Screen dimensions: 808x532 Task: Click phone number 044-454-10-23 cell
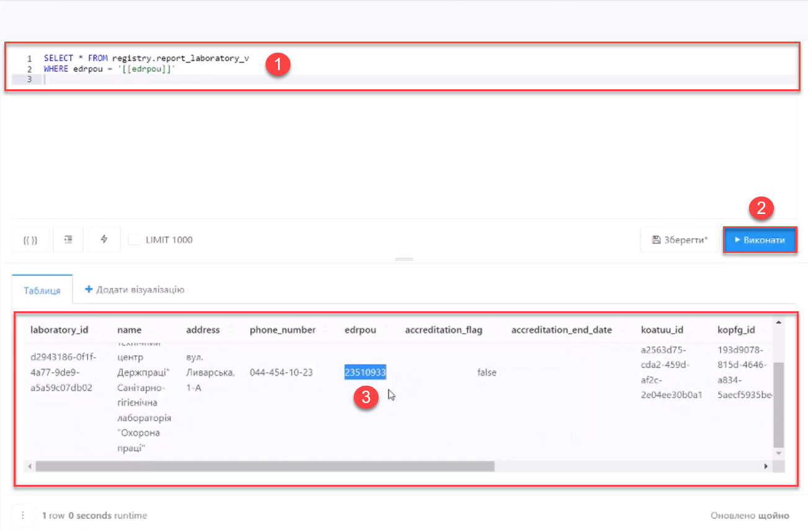pyautogui.click(x=281, y=373)
